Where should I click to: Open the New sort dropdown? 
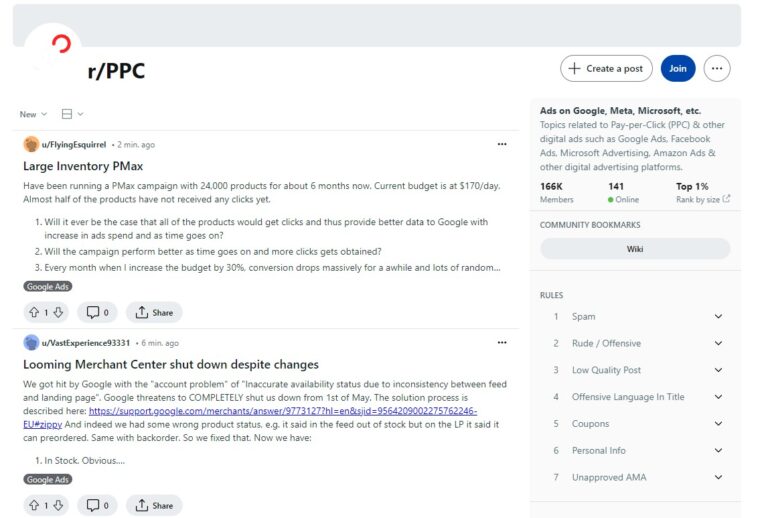pyautogui.click(x=33, y=114)
